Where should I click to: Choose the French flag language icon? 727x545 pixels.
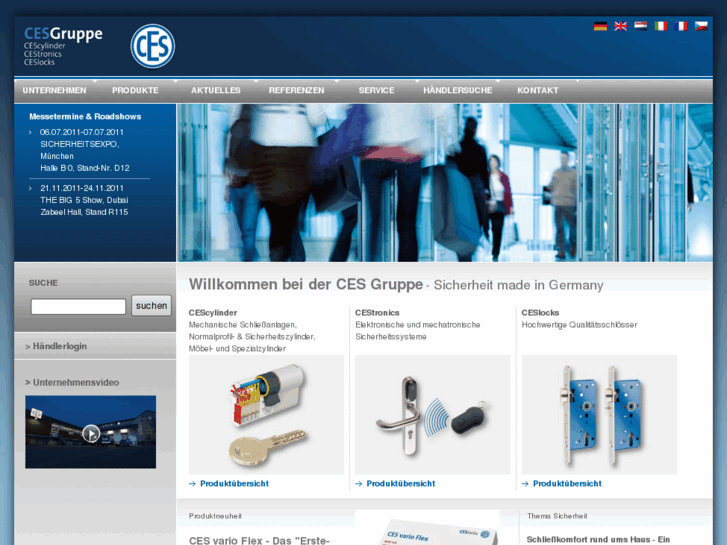681,26
